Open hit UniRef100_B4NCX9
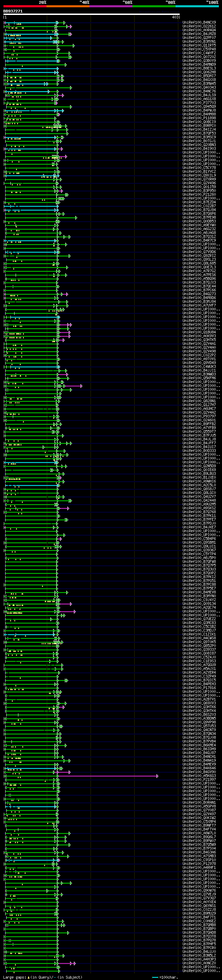This screenshot has height=980, width=222. [199, 23]
